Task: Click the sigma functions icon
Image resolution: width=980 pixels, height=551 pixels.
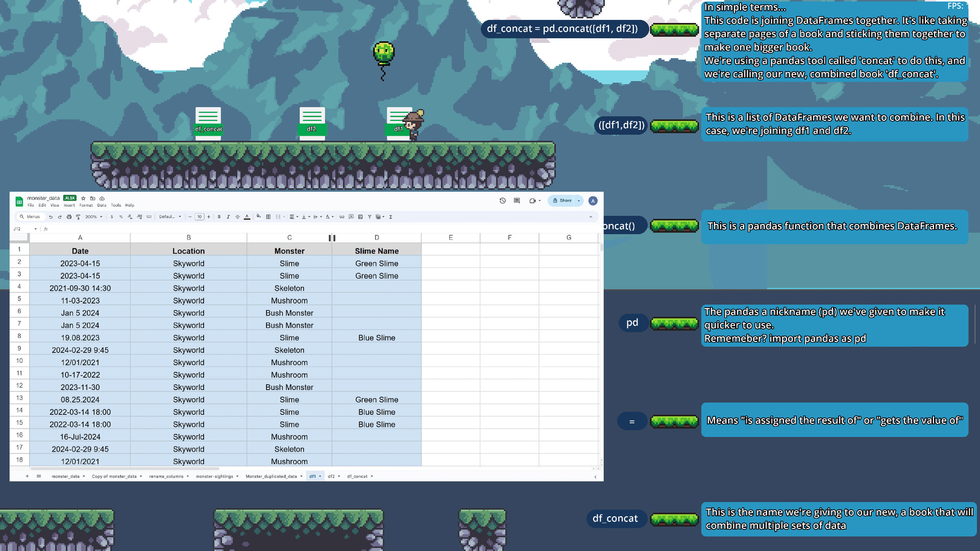Action: [x=390, y=217]
